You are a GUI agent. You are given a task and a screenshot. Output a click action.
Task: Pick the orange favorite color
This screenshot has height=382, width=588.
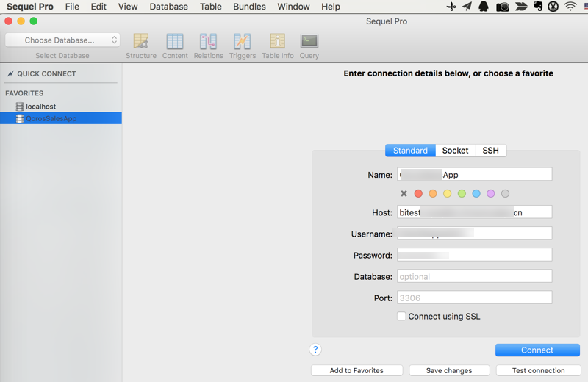point(433,193)
